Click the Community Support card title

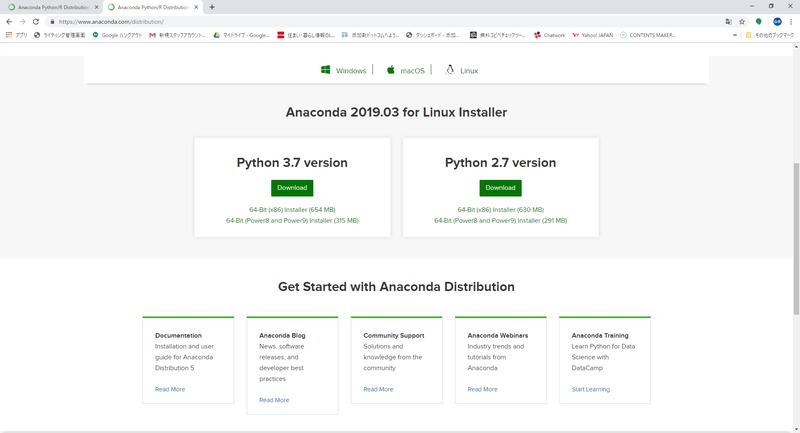point(393,336)
